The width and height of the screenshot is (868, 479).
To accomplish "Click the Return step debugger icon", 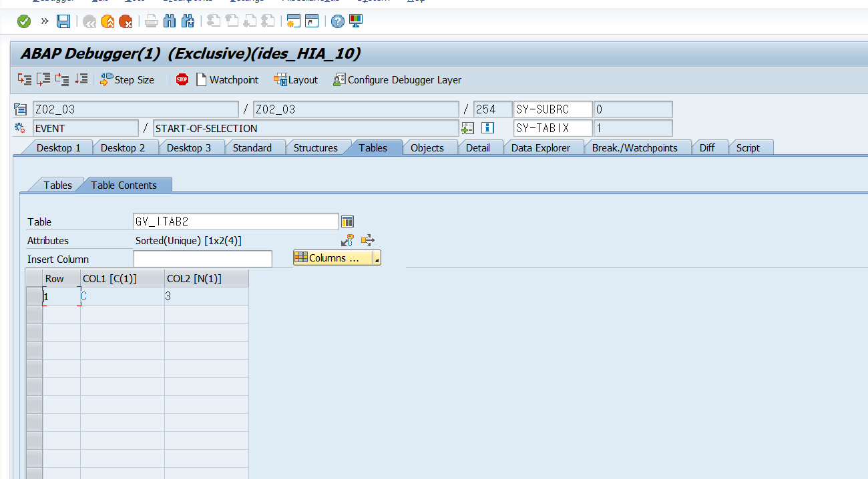I will (62, 79).
